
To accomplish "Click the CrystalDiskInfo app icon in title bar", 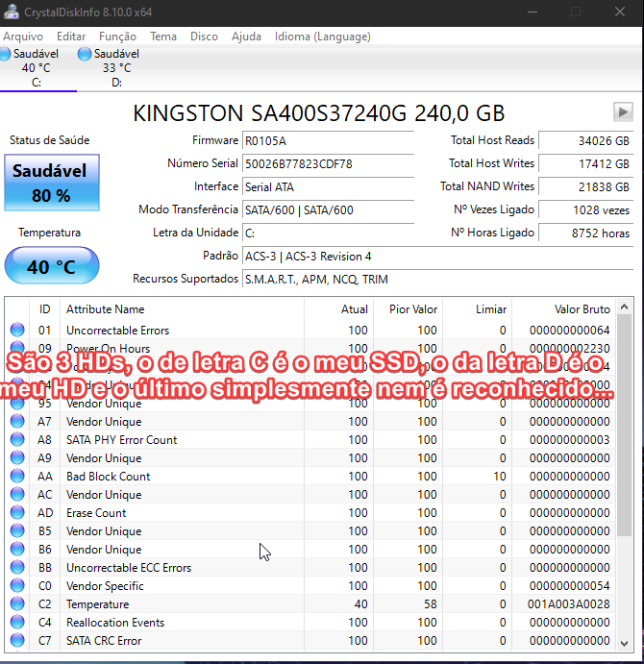I will pyautogui.click(x=11, y=12).
